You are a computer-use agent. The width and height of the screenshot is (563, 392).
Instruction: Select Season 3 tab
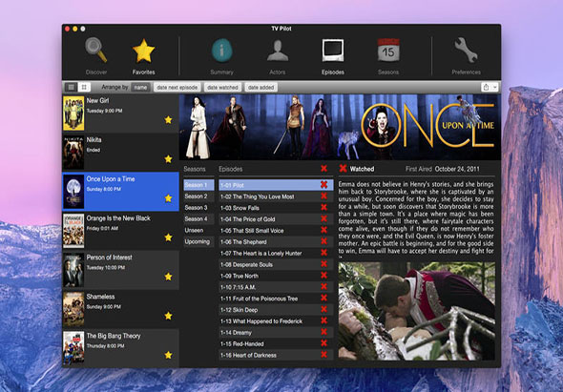click(x=198, y=208)
